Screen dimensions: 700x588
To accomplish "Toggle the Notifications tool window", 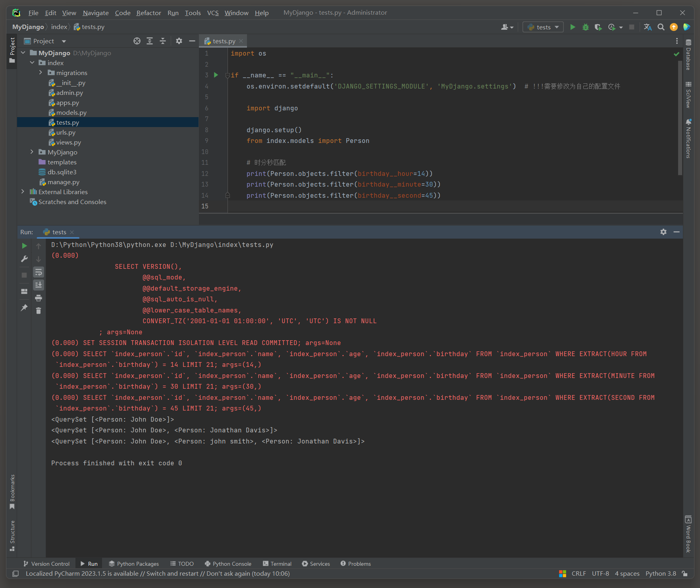I will tap(688, 139).
